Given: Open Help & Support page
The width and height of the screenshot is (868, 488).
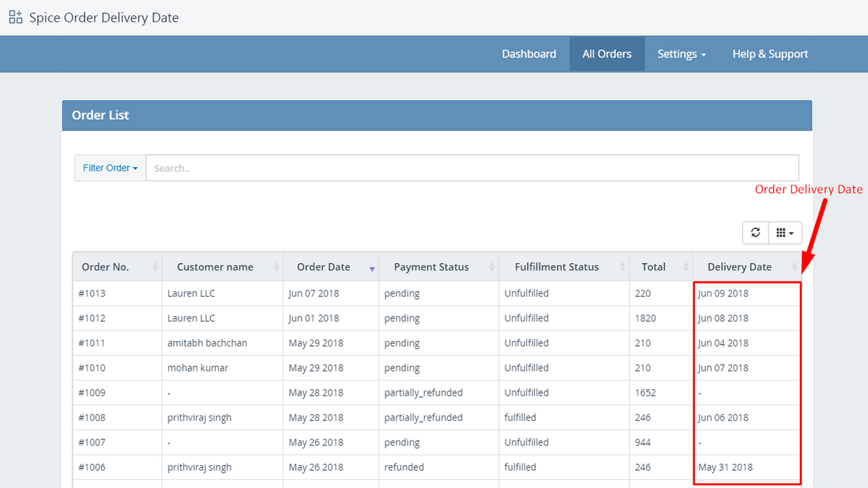Looking at the screenshot, I should (x=770, y=54).
